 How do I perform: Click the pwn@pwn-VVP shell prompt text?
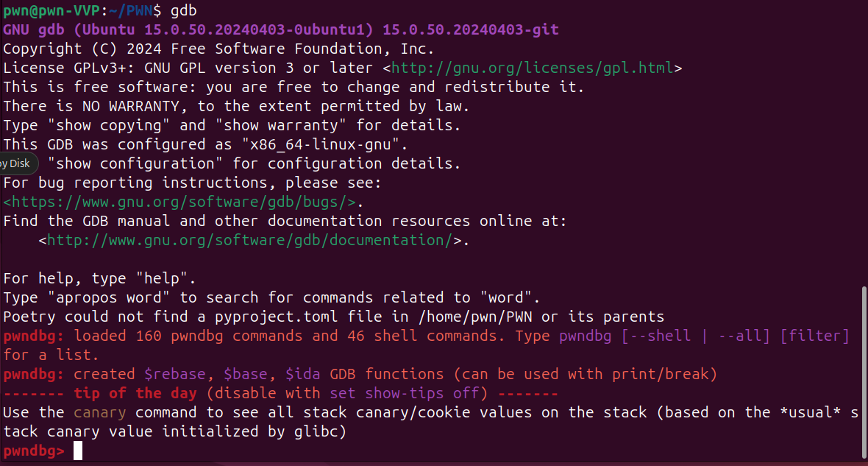(x=47, y=10)
